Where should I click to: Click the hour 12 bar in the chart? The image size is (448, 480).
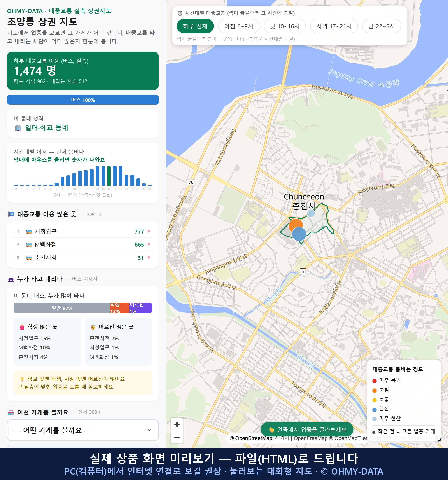click(86, 178)
